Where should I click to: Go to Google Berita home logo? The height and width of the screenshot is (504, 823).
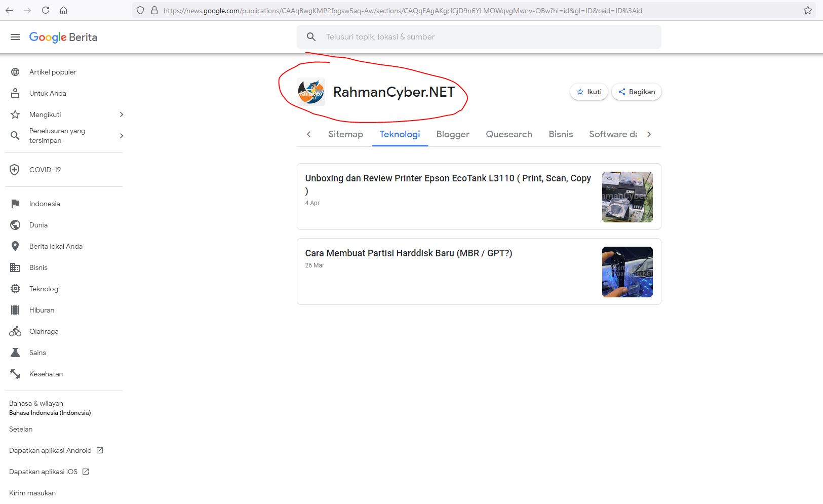click(63, 37)
